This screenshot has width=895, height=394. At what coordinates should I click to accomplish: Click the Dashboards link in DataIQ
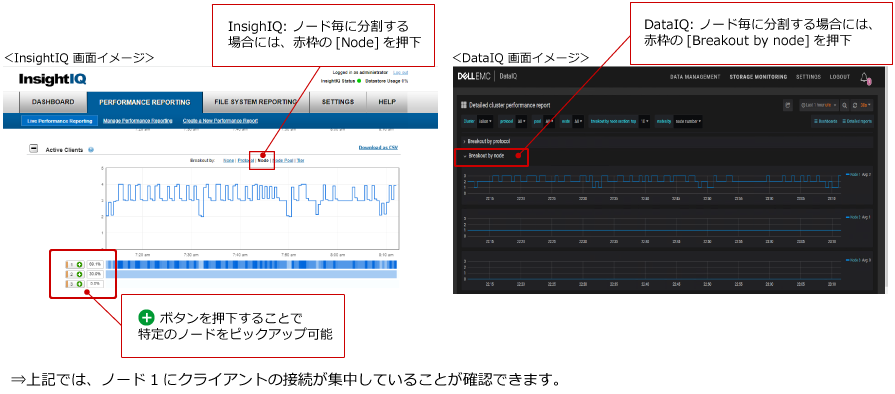[826, 121]
